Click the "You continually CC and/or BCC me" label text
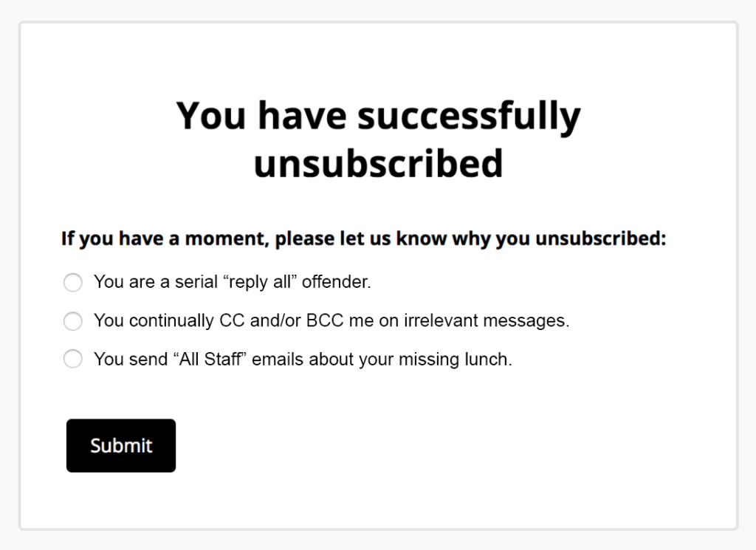756x550 pixels. pos(331,320)
